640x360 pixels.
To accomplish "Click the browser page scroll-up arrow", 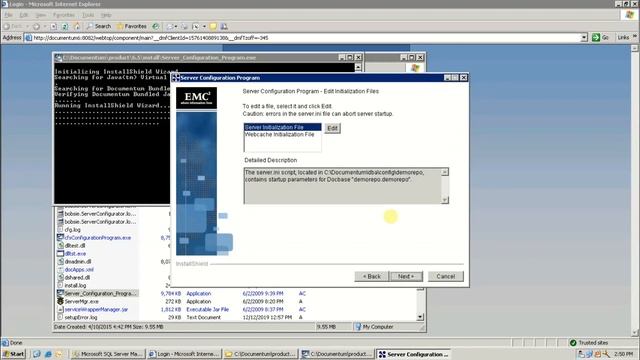I will (635, 48).
